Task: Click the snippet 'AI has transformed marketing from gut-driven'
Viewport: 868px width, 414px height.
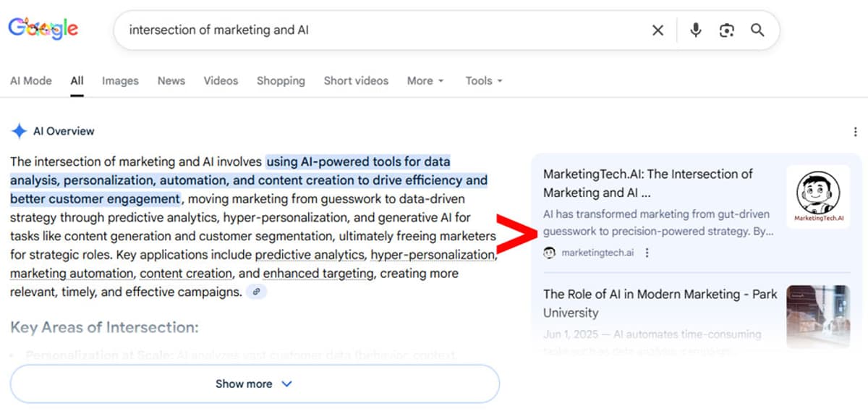Action: [x=656, y=214]
